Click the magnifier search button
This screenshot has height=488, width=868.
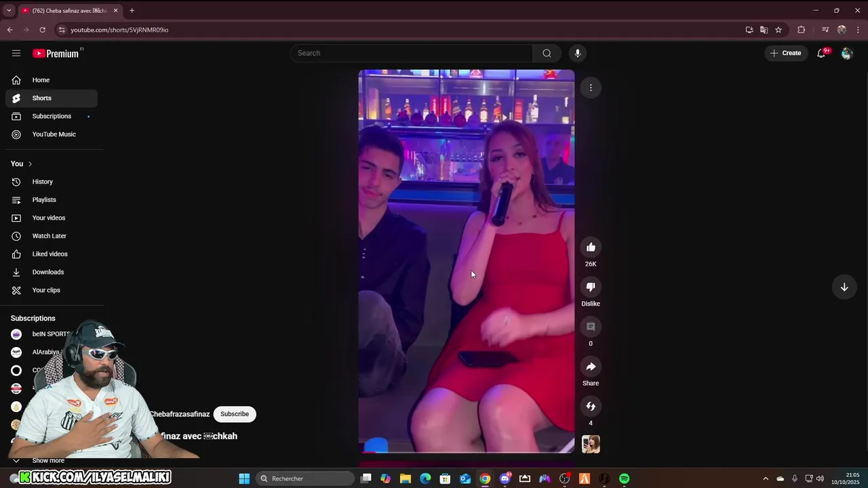[547, 53]
